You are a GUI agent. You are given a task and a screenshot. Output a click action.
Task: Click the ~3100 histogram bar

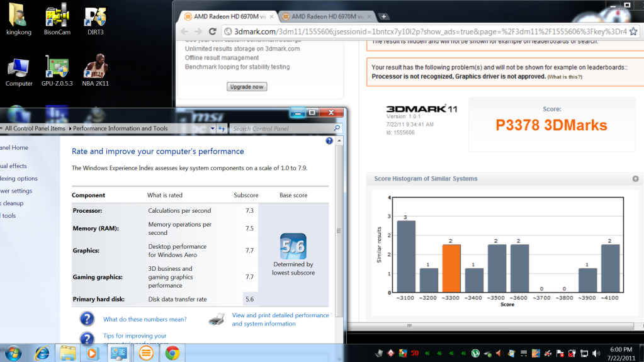point(406,257)
